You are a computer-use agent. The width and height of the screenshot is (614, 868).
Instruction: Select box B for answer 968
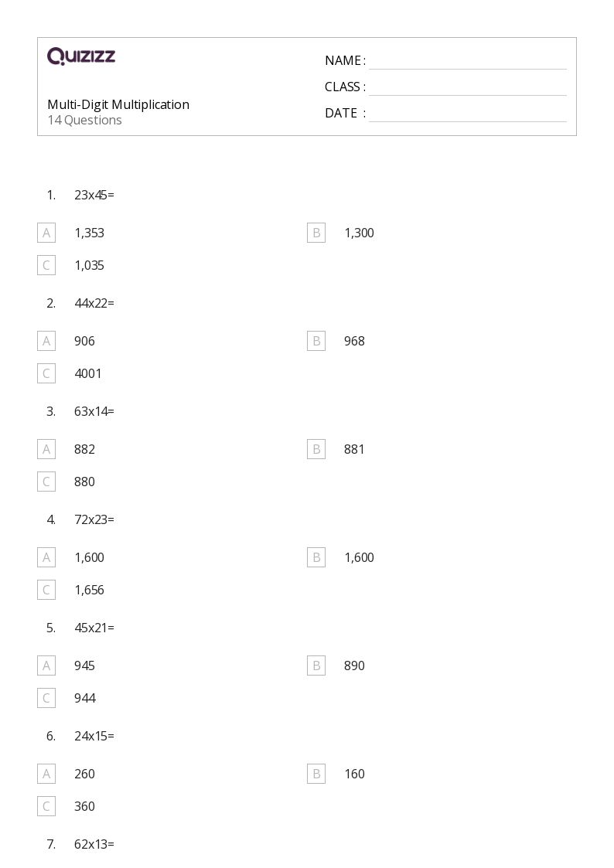316,341
